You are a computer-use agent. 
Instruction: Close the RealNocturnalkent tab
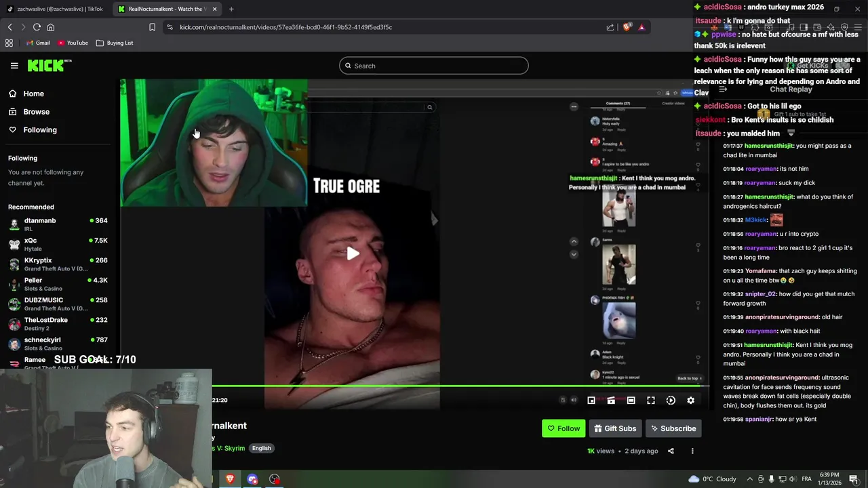click(x=215, y=9)
